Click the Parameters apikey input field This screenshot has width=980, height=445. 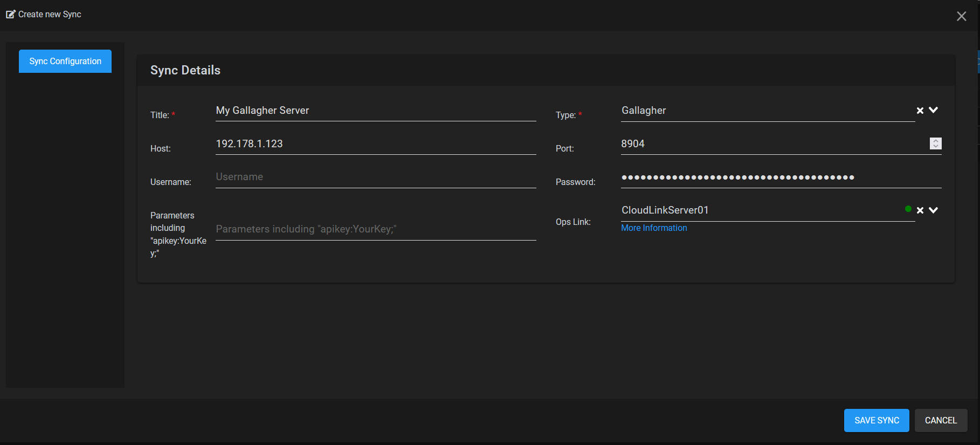click(x=376, y=229)
